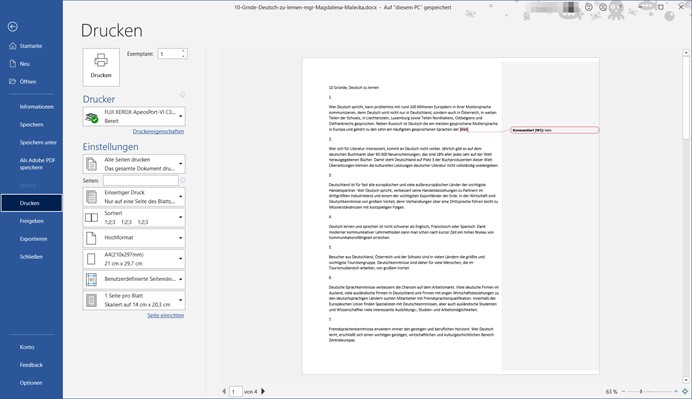Click the 1 Seite pro Blatt icon
Viewport: 692px width, 399px height.
[91, 300]
